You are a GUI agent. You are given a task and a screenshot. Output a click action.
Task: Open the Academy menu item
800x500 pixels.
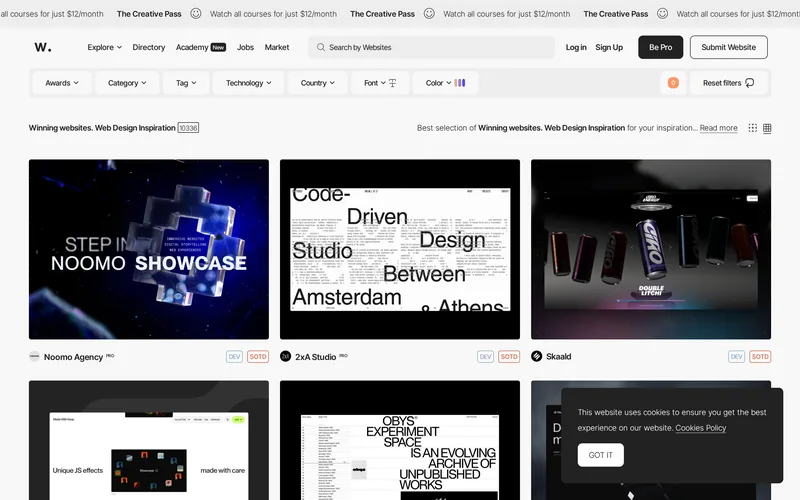192,47
